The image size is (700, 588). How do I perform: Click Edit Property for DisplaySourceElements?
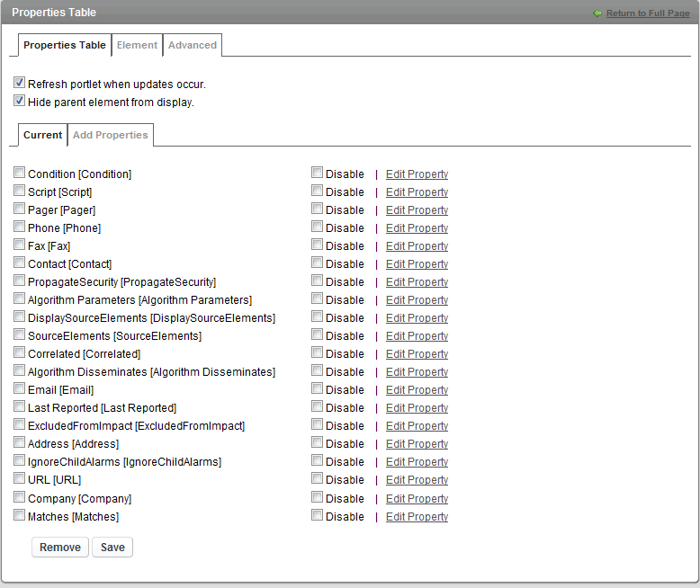tap(417, 318)
